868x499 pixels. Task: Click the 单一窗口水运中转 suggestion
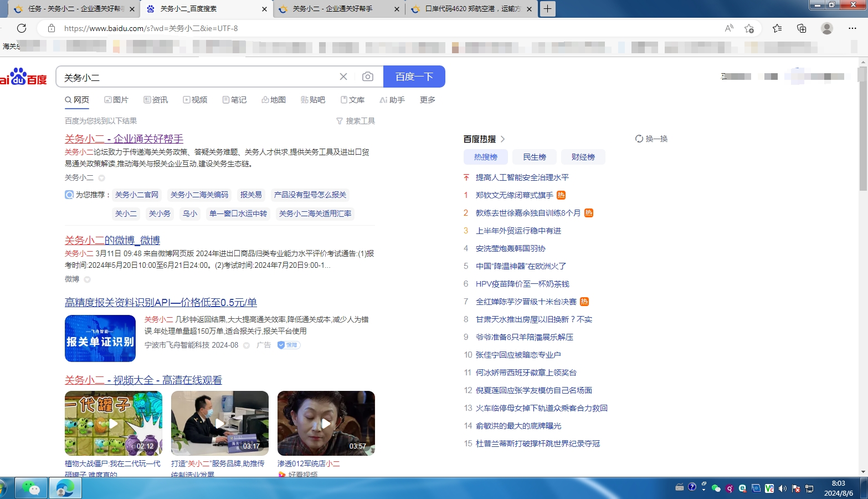click(238, 213)
